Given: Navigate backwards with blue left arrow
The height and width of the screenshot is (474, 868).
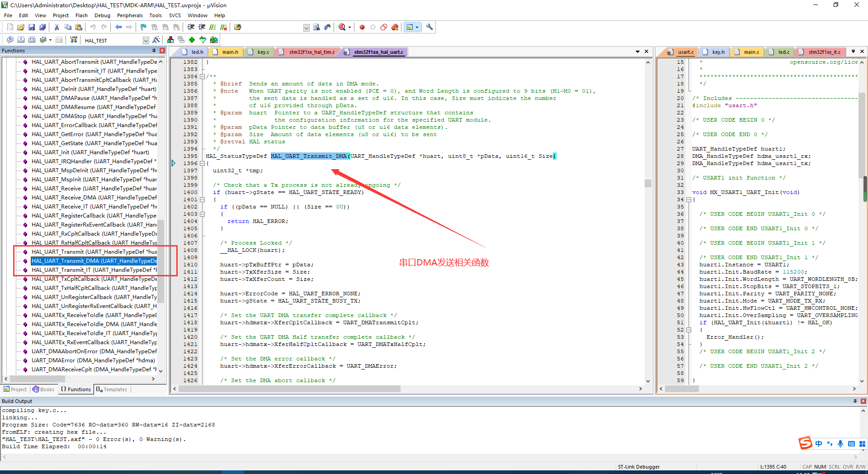Looking at the screenshot, I should (118, 27).
